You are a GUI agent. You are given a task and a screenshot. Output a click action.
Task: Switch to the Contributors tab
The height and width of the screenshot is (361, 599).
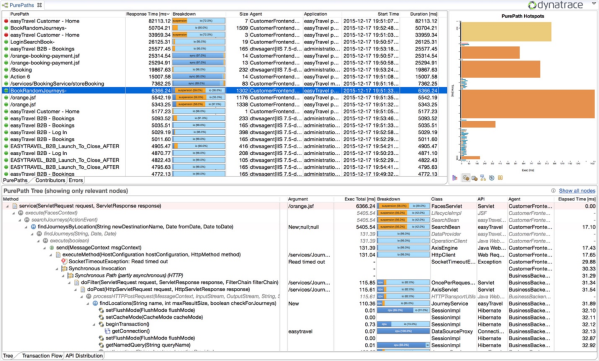[50, 180]
